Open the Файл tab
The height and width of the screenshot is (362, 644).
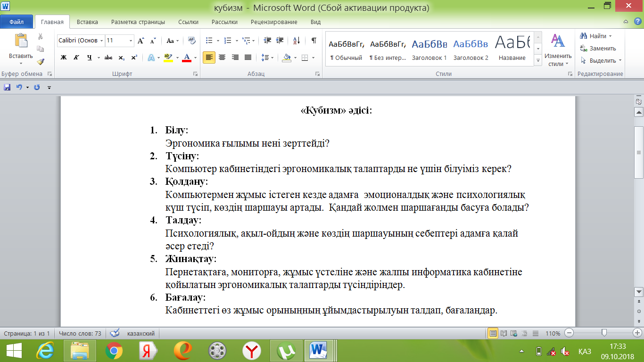click(17, 22)
